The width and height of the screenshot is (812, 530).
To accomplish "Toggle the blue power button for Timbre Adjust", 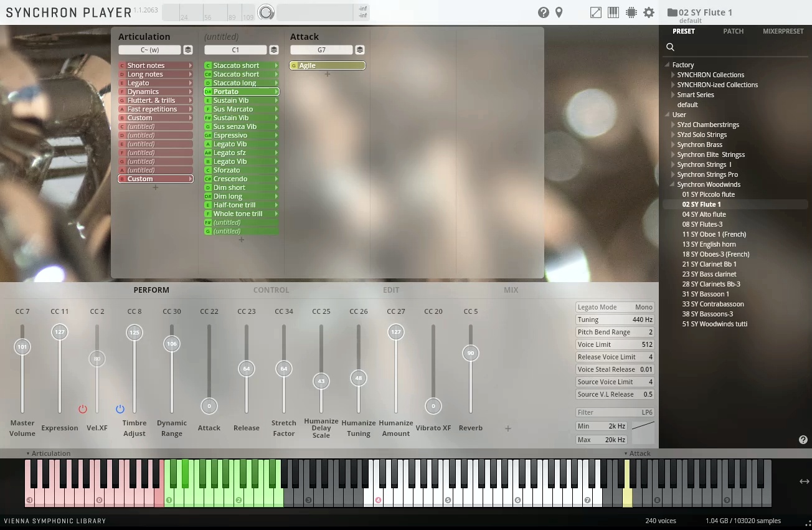I will tap(120, 409).
